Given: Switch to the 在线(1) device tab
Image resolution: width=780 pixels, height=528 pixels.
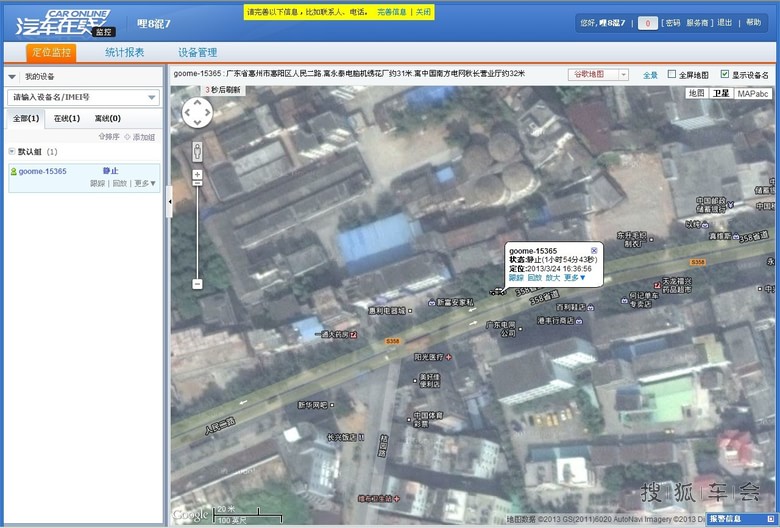Looking at the screenshot, I should tap(67, 118).
